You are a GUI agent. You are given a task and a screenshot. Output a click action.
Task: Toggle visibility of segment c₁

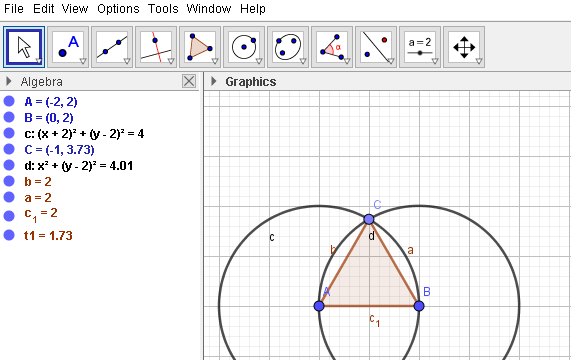[9, 216]
